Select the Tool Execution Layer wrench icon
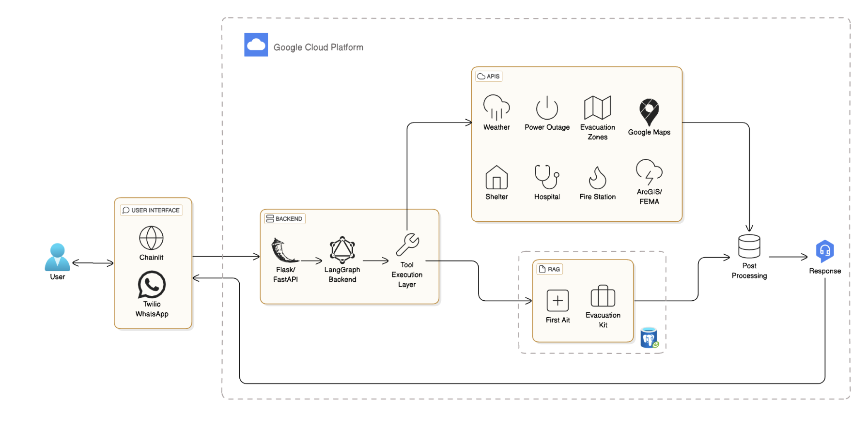Viewport: 868px width, 429px height. pos(407,245)
